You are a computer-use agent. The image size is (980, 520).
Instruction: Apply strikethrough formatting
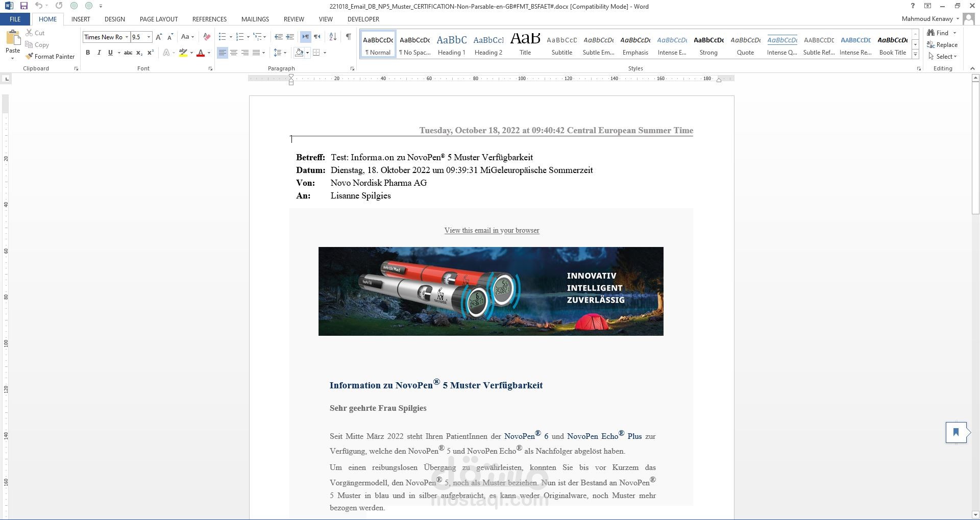tap(128, 53)
